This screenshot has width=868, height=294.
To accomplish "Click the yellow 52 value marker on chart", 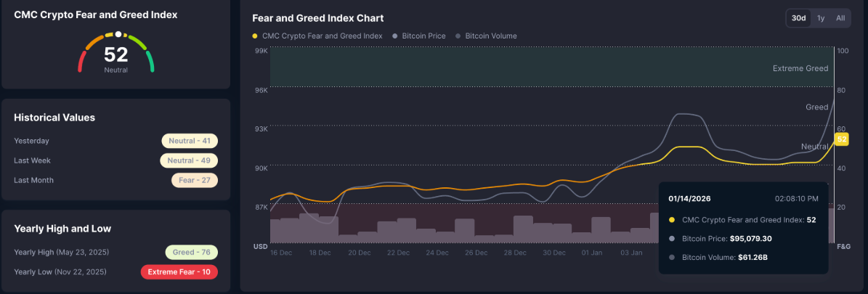I will pos(842,139).
